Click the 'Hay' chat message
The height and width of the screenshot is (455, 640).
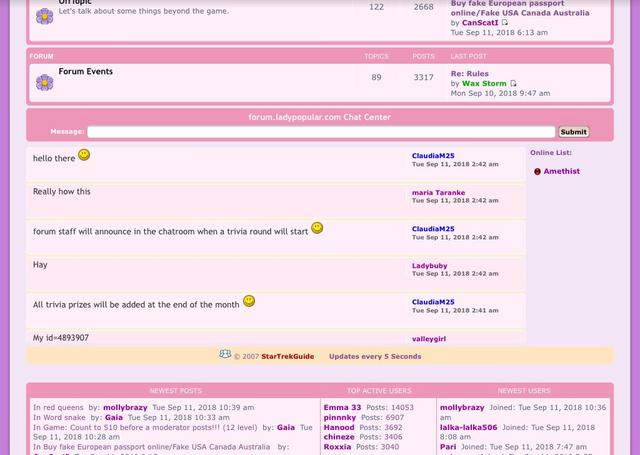click(40, 264)
